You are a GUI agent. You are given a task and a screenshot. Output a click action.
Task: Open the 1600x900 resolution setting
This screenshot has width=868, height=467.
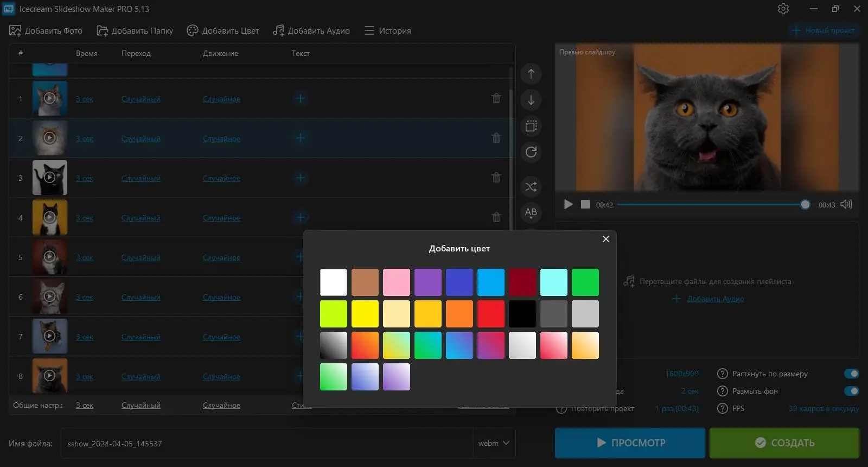point(682,374)
